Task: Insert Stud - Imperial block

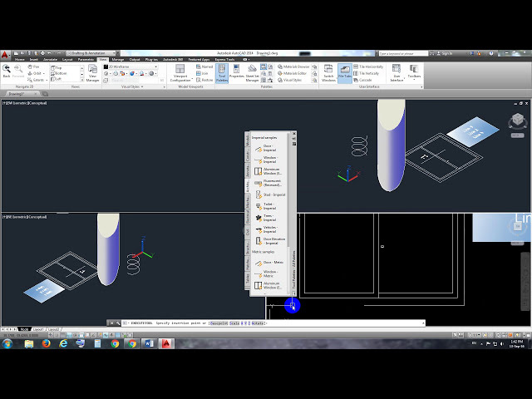Action: (x=270, y=195)
